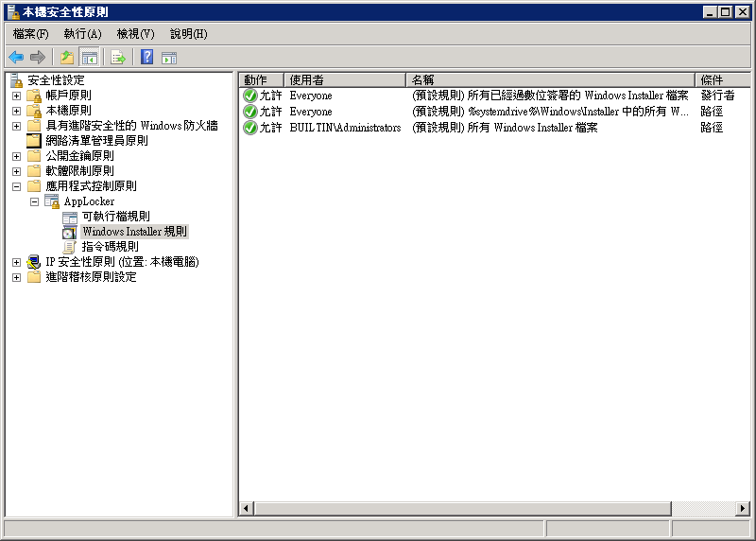The height and width of the screenshot is (541, 756).
Task: Close the 本機安全性原則 window
Action: (742, 11)
